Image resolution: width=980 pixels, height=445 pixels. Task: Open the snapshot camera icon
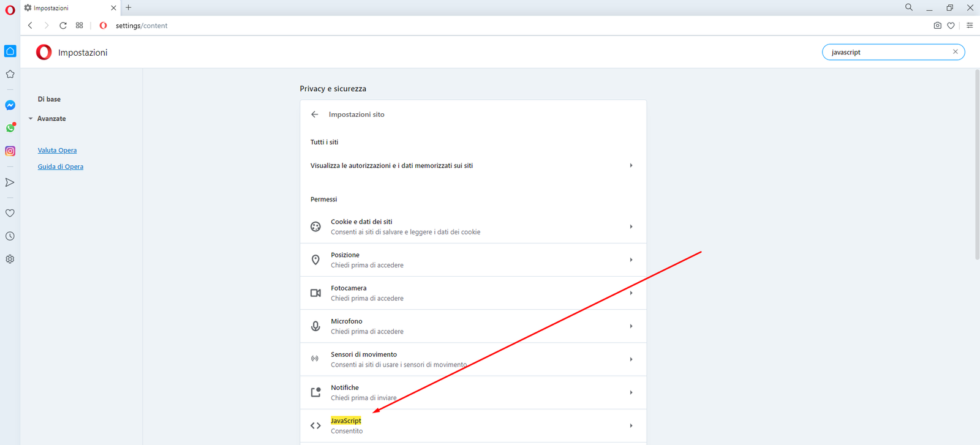pos(937,26)
